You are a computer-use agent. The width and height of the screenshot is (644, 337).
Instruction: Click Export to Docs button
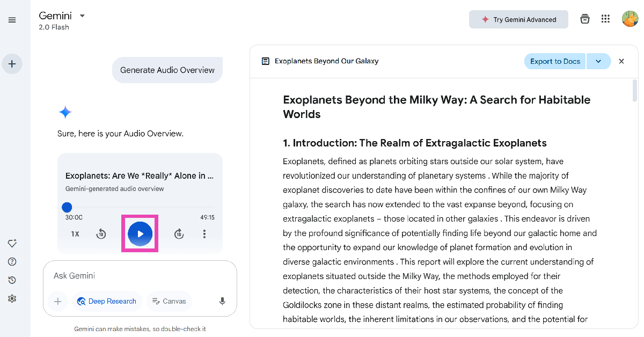(555, 61)
